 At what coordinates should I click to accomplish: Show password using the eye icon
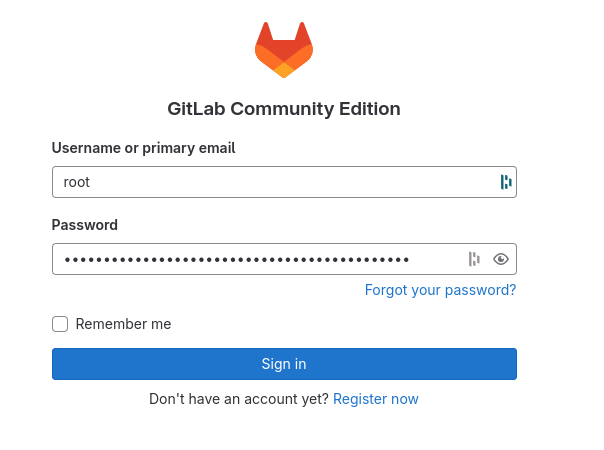click(501, 259)
